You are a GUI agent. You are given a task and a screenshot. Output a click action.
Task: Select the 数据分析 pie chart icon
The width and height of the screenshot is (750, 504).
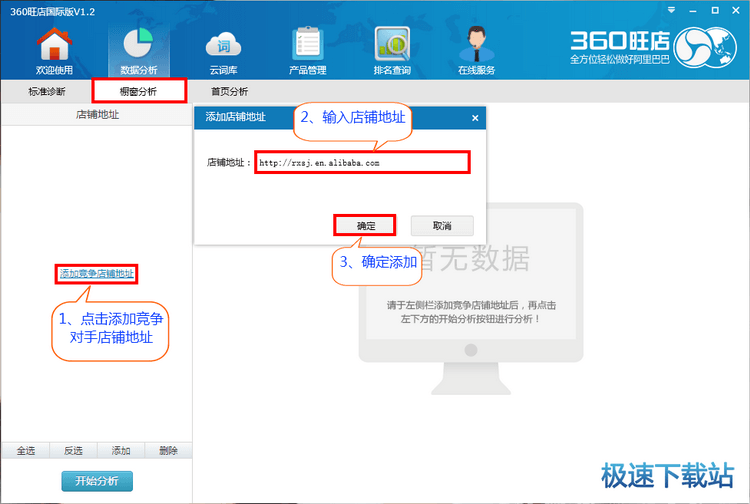tap(138, 50)
